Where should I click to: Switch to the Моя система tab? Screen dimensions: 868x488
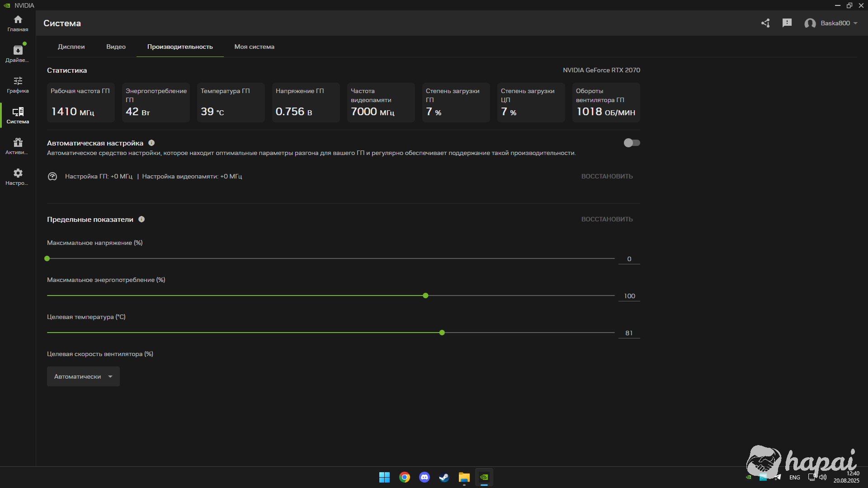[x=254, y=47]
